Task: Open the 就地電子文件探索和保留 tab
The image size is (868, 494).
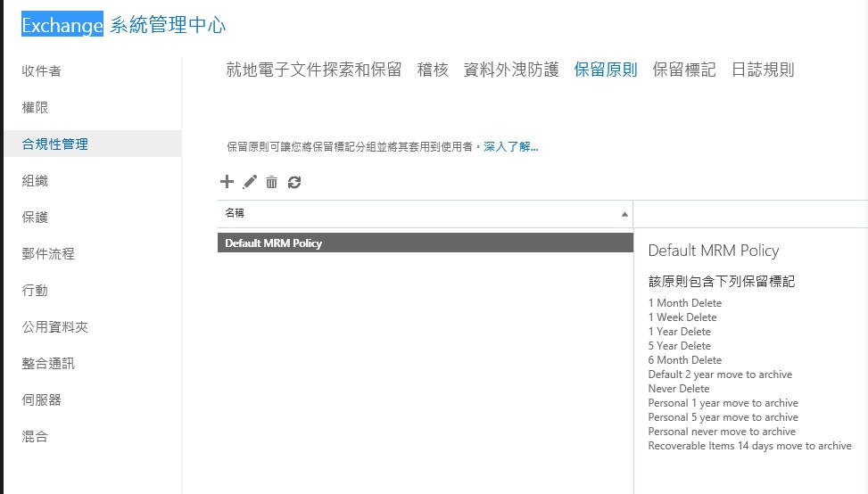Action: pos(314,70)
